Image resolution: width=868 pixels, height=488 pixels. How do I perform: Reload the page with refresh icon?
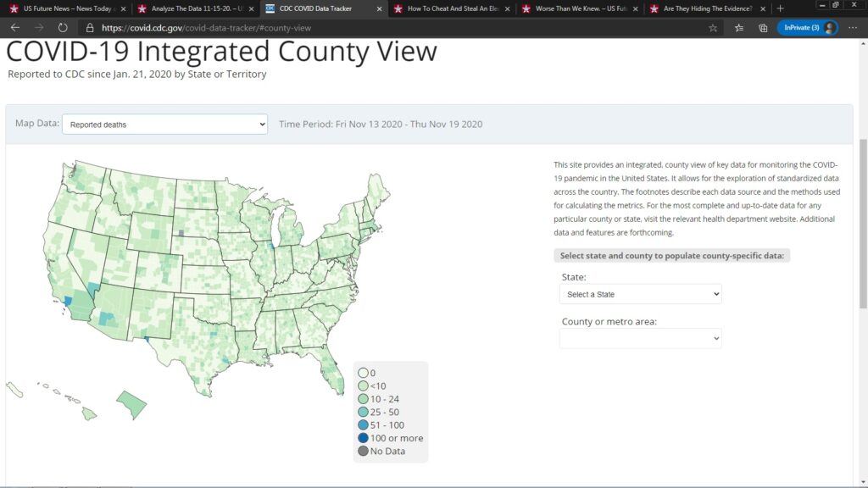click(63, 27)
